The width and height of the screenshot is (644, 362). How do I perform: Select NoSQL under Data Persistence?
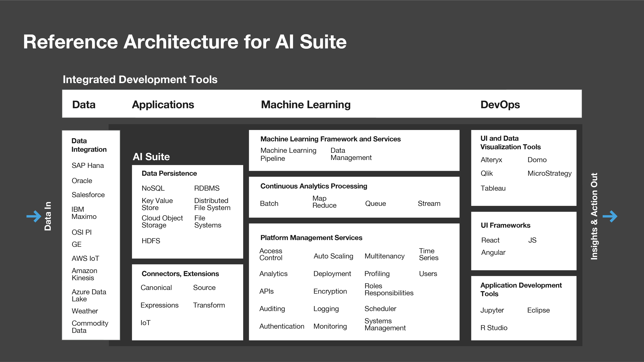tap(153, 188)
